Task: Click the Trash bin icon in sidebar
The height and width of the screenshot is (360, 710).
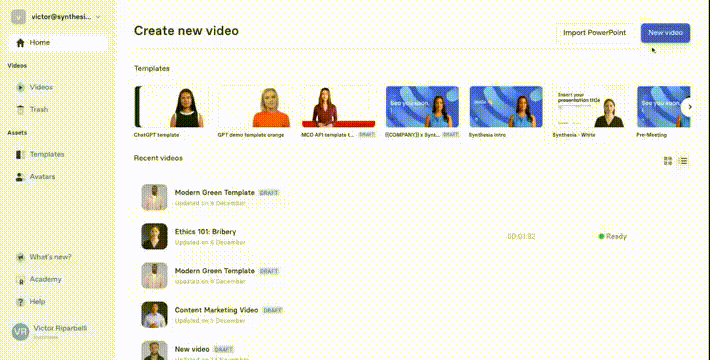Action: coord(20,110)
